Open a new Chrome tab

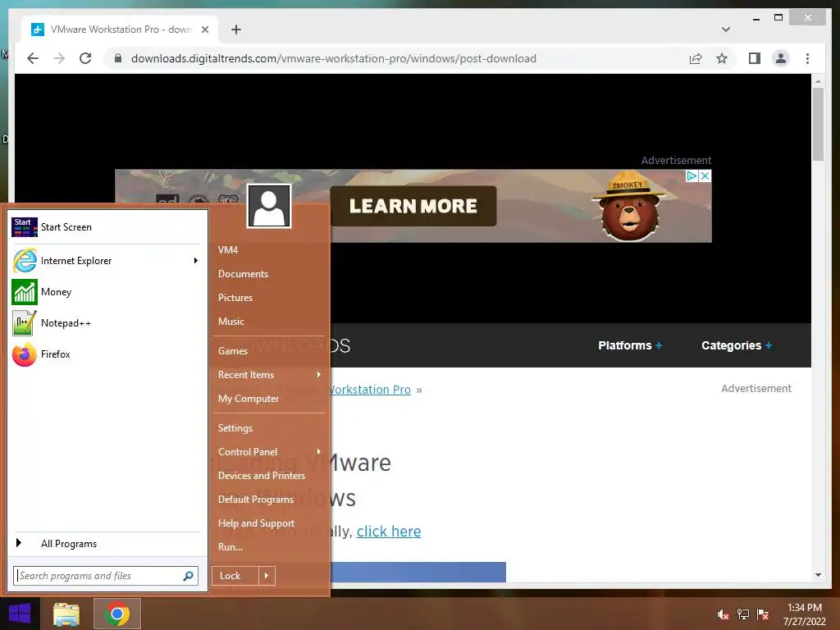pyautogui.click(x=236, y=30)
